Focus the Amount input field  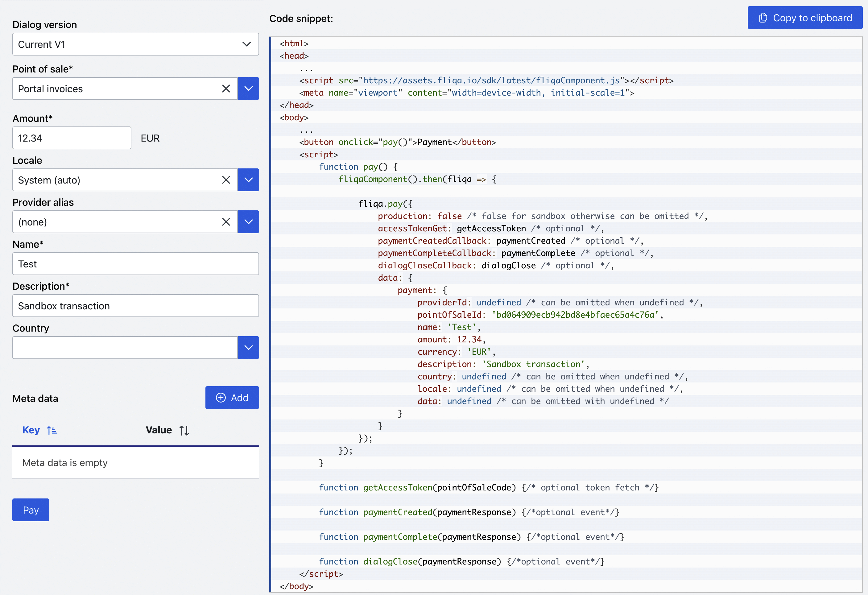pyautogui.click(x=72, y=138)
